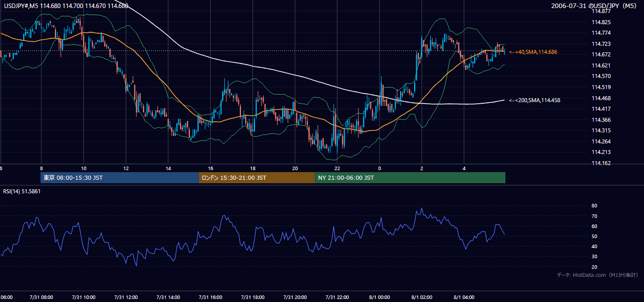Viewport: 644px width, 302px height.
Task: Click hour label 16 under price chart
Action: tap(211, 168)
